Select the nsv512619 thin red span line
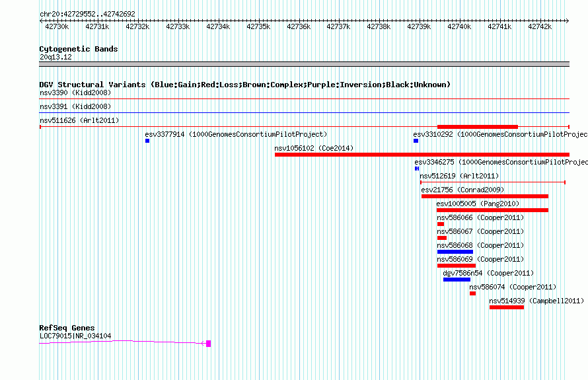 pos(493,182)
